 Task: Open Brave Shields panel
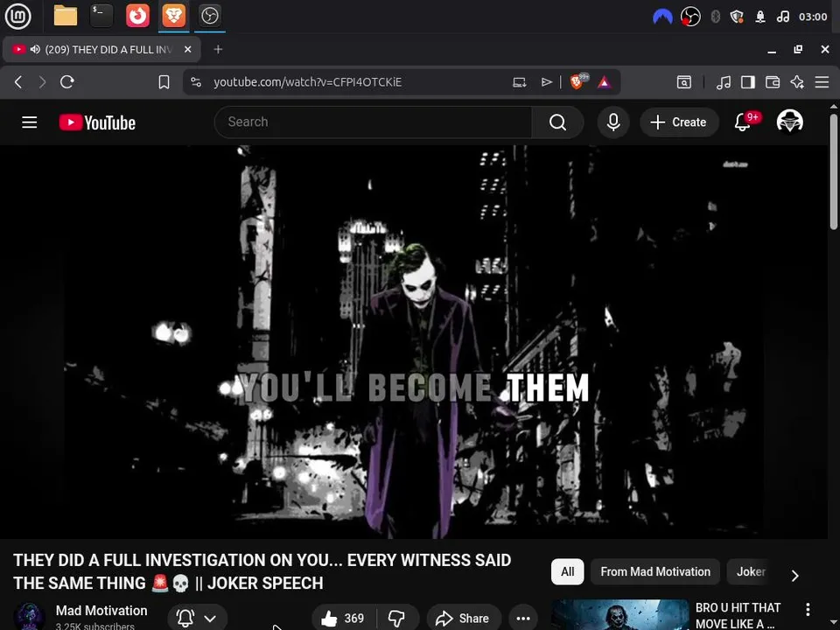point(578,81)
